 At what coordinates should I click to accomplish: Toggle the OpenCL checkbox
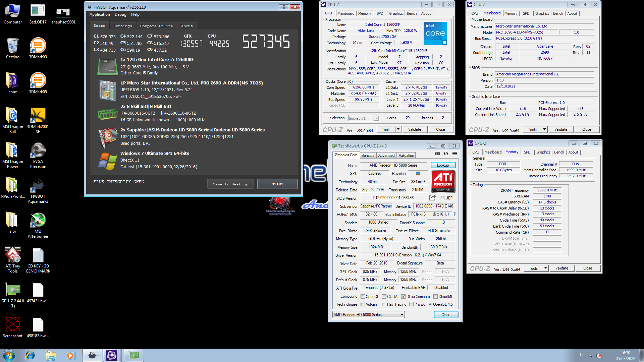click(x=363, y=297)
